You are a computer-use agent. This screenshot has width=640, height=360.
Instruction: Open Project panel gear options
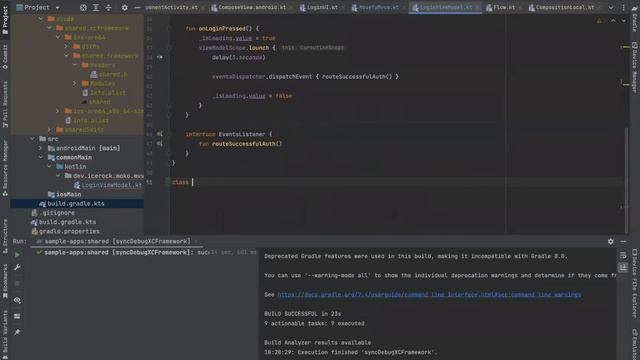pyautogui.click(x=124, y=7)
